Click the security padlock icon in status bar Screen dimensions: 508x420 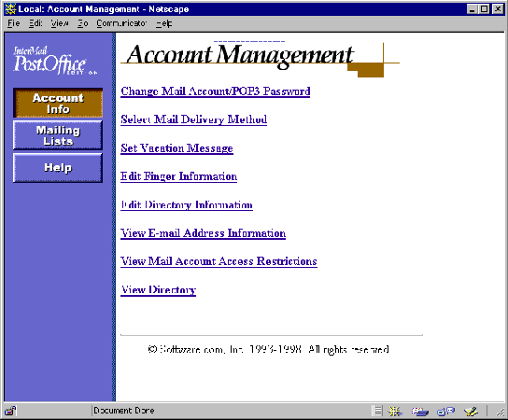click(10, 411)
